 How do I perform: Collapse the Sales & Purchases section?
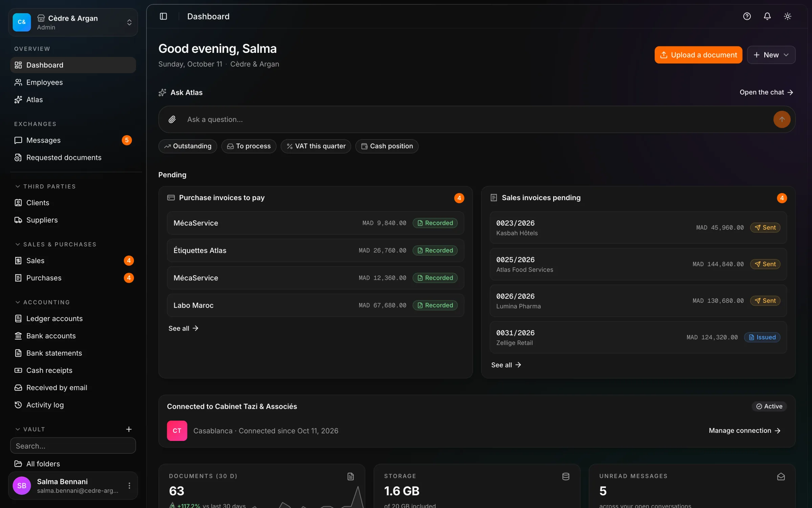click(56, 245)
